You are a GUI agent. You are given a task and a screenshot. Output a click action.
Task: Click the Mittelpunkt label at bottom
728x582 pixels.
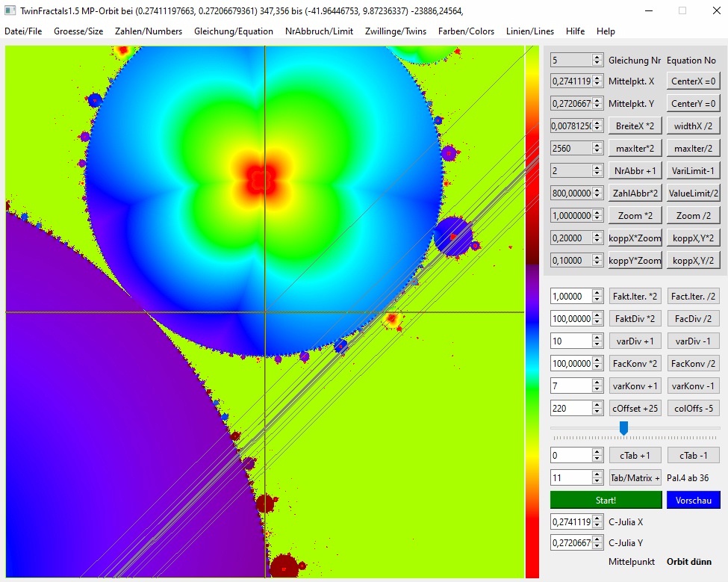632,562
